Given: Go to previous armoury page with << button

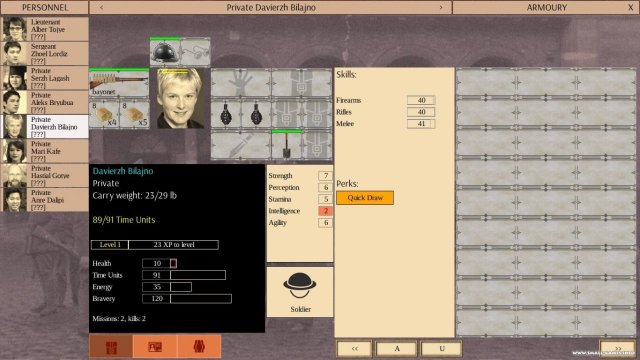Looking at the screenshot, I should pos(354,349).
